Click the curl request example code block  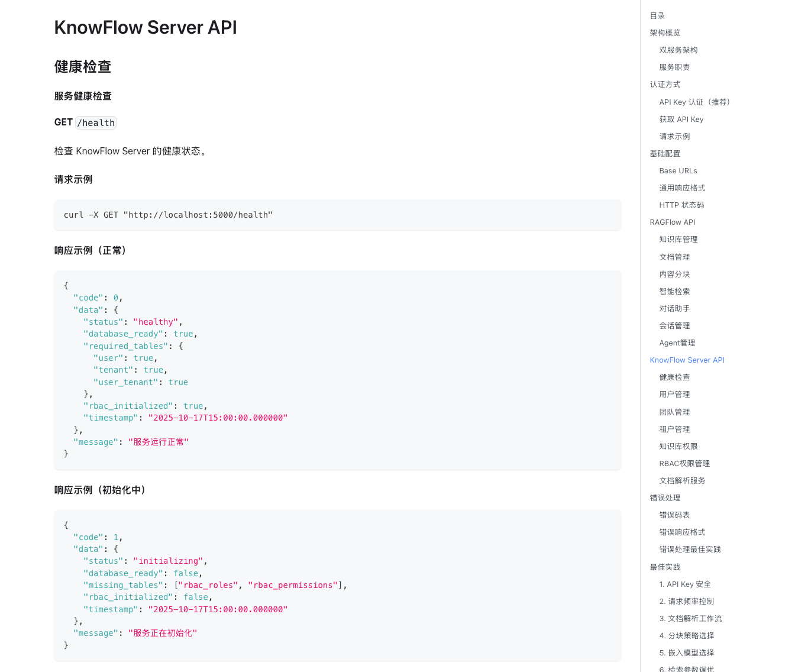[337, 215]
